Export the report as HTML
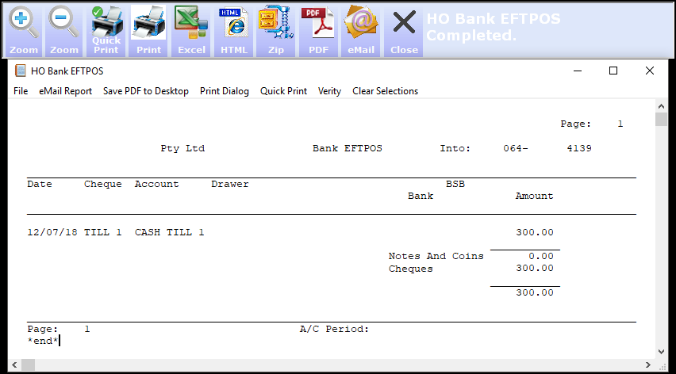Screen dimensions: 676x374 tap(234, 31)
